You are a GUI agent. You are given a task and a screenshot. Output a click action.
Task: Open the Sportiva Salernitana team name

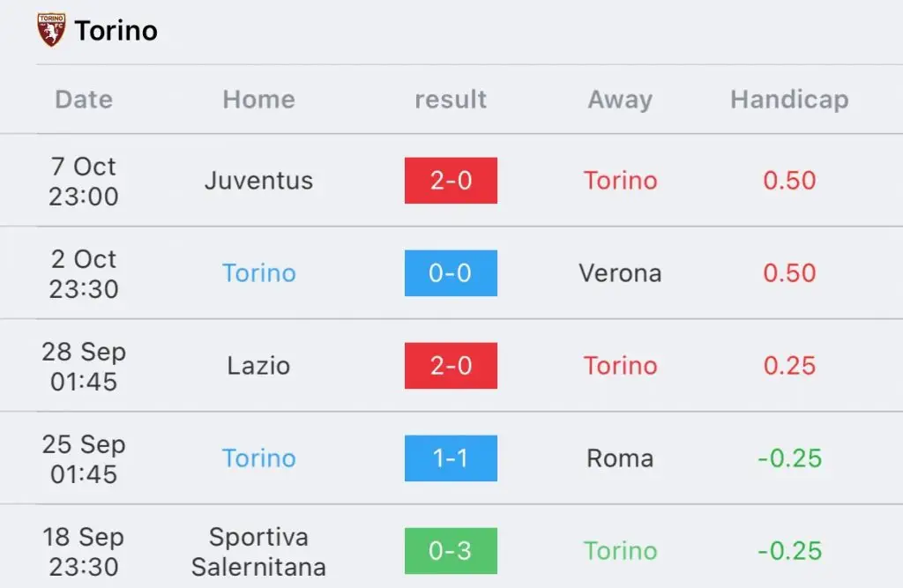258,552
